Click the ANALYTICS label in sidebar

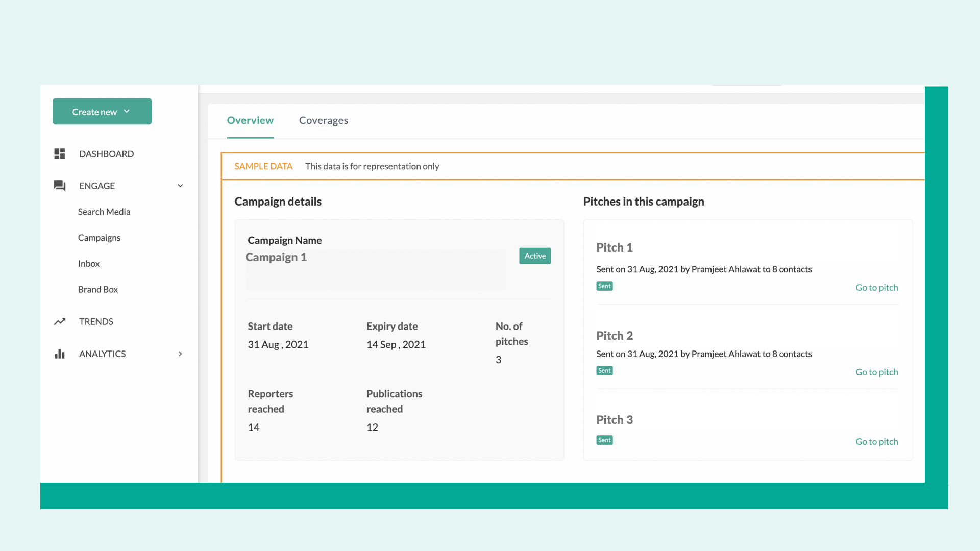click(x=103, y=354)
